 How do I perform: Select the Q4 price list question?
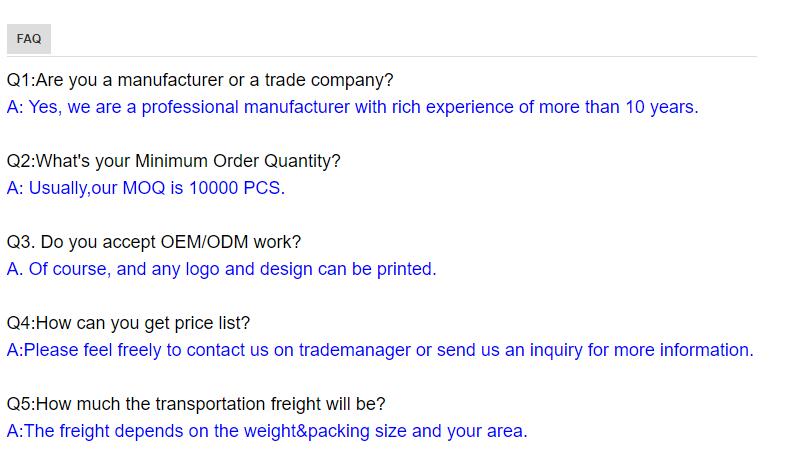point(128,323)
